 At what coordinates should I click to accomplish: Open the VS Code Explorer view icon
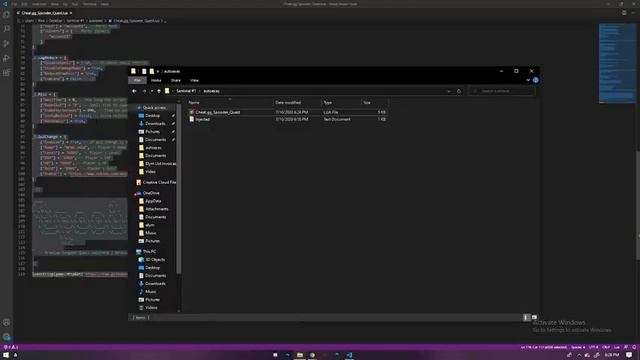6,15
